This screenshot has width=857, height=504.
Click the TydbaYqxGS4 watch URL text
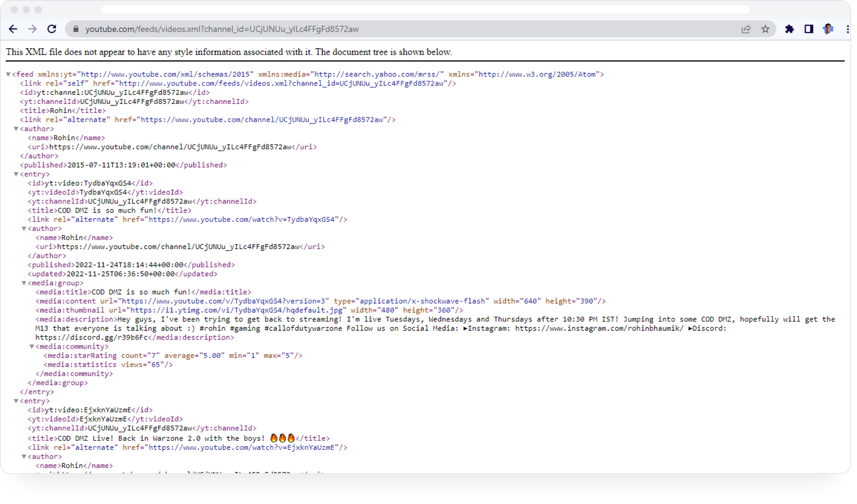click(x=244, y=219)
